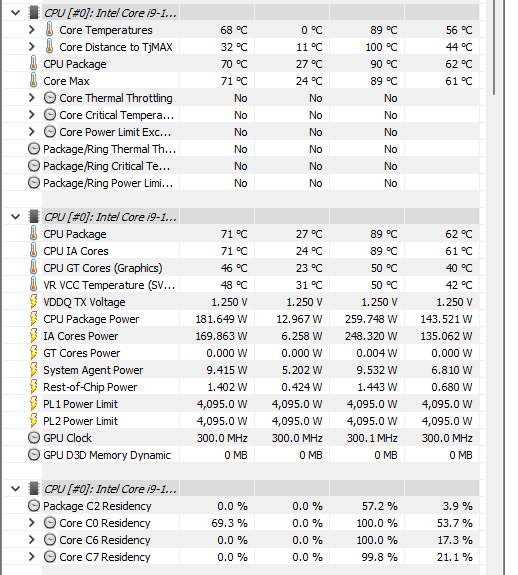The image size is (518, 575).
Task: Expand the Core Temperatures row
Action: point(32,30)
